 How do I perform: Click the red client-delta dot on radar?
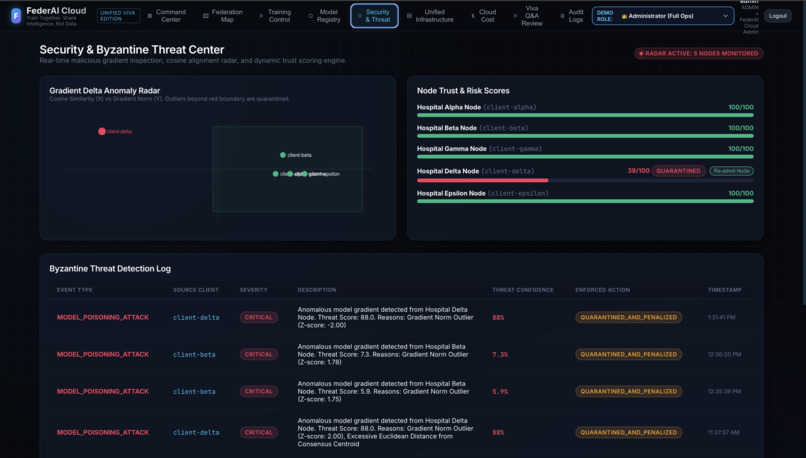[102, 132]
